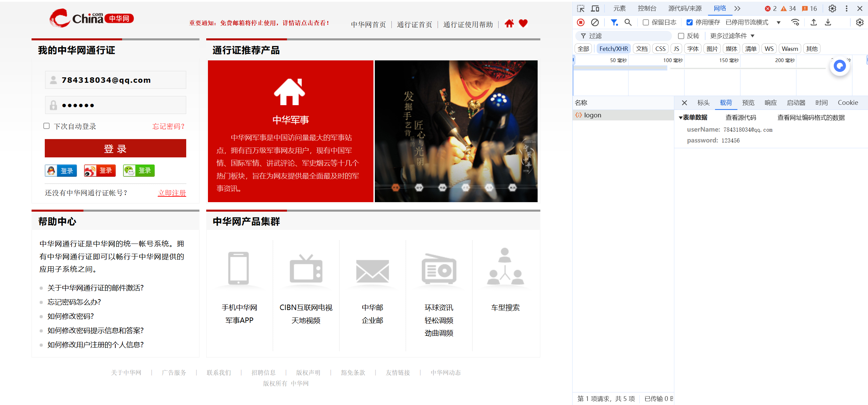Log in with the QQ login icon
This screenshot has width=868, height=405.
click(61, 171)
